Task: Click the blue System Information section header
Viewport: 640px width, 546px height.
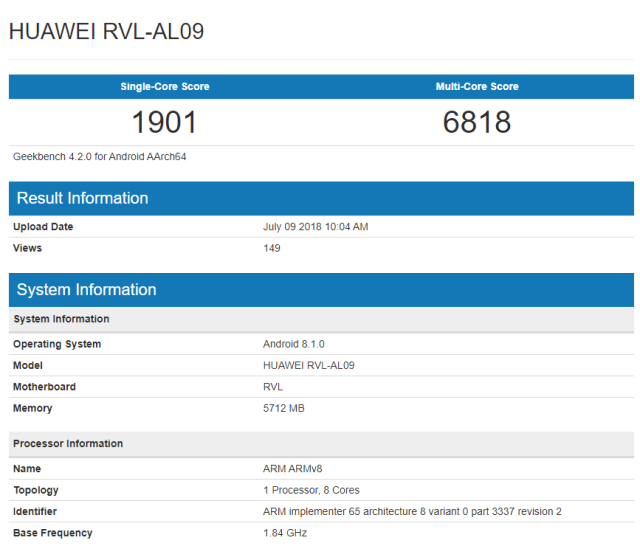Action: click(321, 290)
